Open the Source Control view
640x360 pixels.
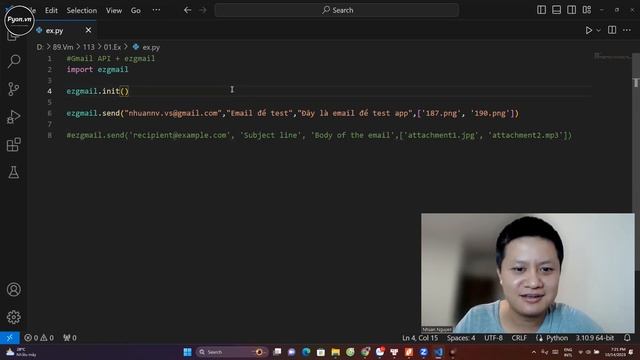tap(14, 89)
